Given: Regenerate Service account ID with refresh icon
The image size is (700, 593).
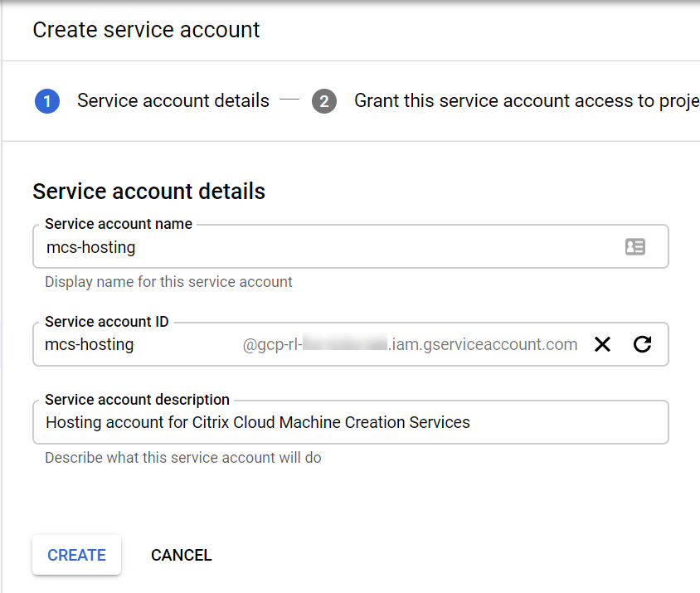Looking at the screenshot, I should click(x=642, y=344).
